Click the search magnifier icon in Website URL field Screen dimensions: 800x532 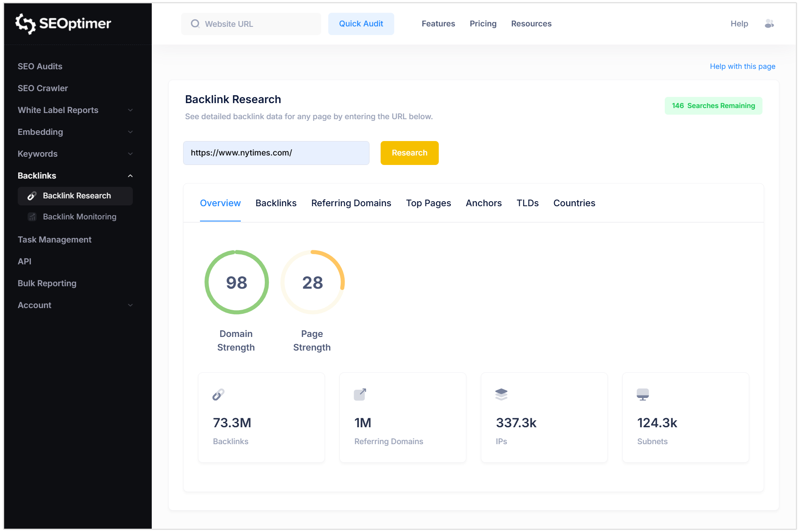pyautogui.click(x=195, y=24)
